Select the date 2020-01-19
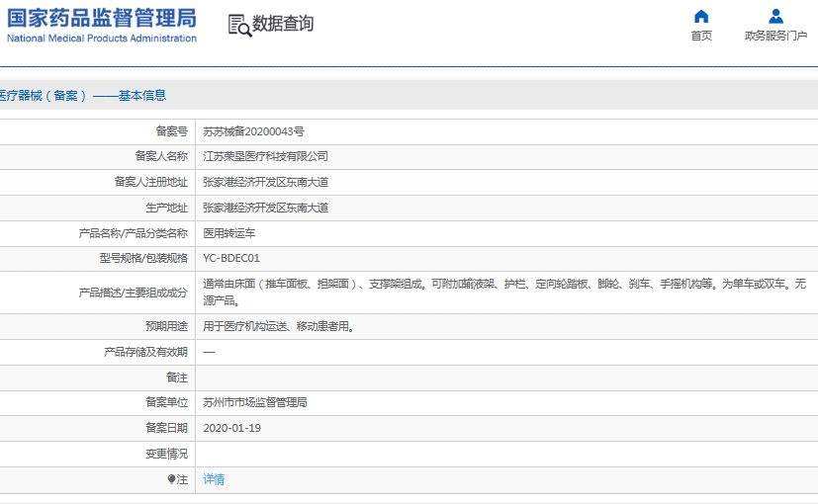 click(231, 428)
